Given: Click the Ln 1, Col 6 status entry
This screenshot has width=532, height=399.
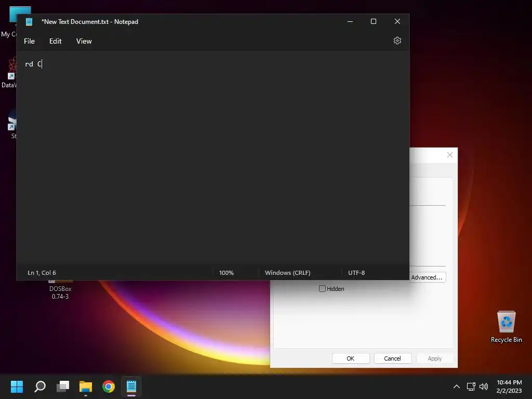Looking at the screenshot, I should (x=42, y=273).
